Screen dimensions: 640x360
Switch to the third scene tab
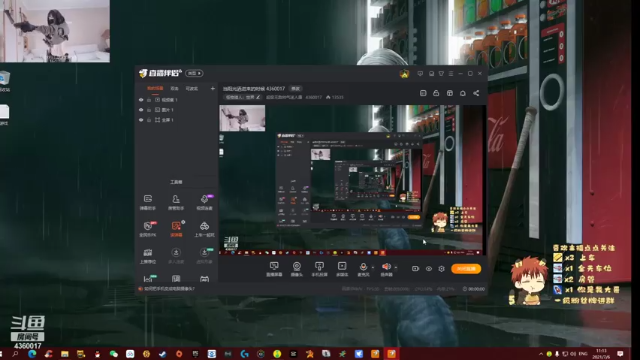(191, 88)
